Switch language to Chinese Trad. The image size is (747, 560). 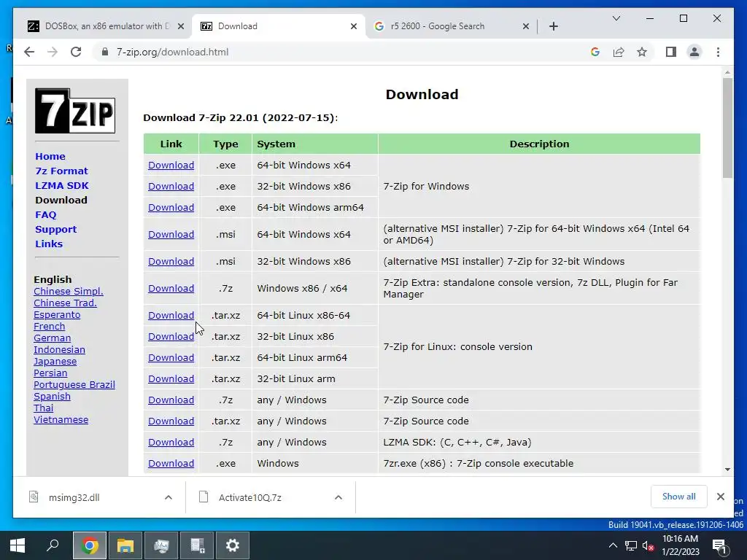pyautogui.click(x=65, y=303)
